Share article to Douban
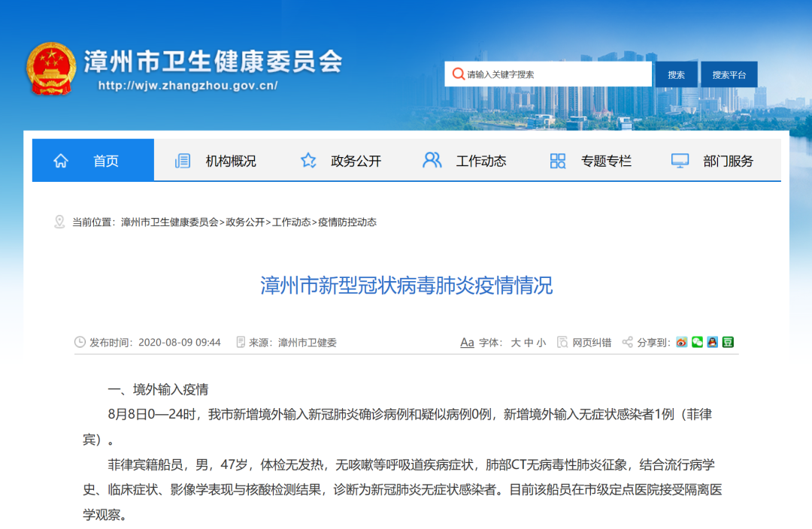This screenshot has width=812, height=529. (x=728, y=342)
